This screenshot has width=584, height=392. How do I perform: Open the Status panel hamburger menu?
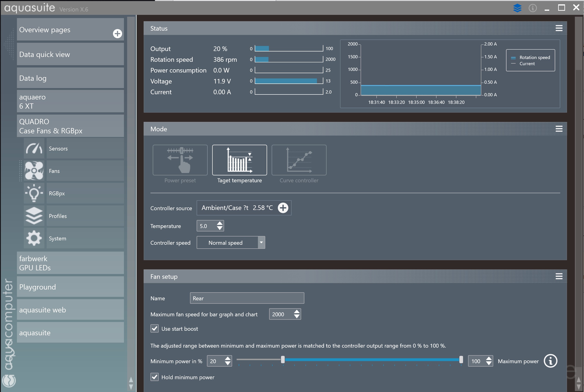[x=559, y=28]
